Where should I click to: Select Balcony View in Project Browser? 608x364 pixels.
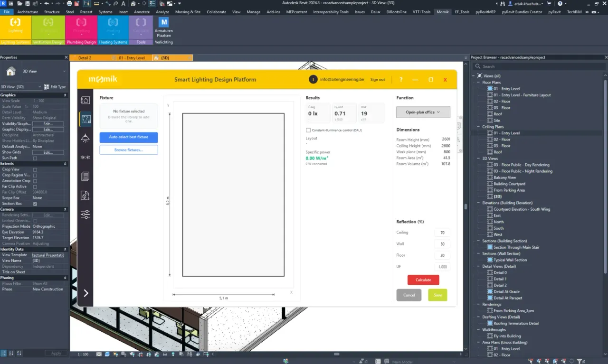(504, 177)
